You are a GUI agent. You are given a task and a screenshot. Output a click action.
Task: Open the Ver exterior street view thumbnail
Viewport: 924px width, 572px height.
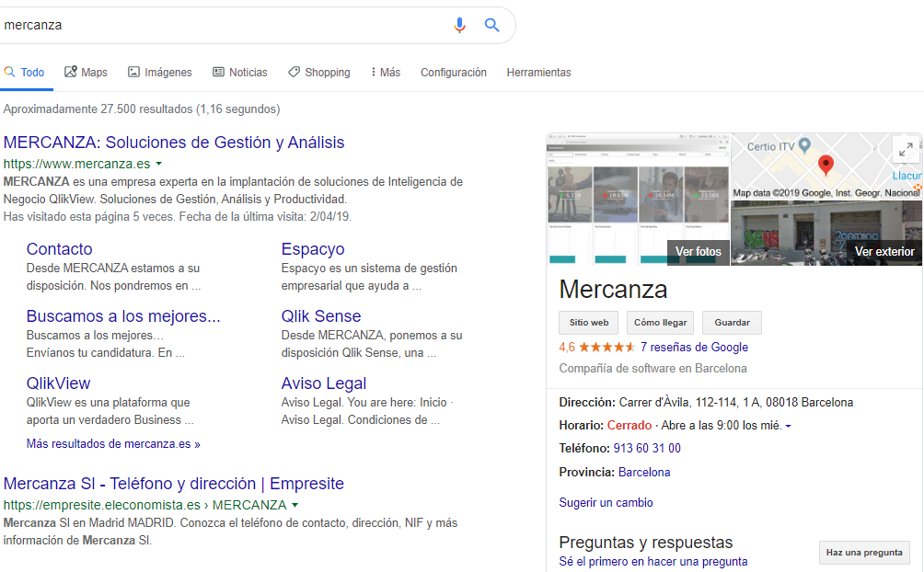click(826, 234)
